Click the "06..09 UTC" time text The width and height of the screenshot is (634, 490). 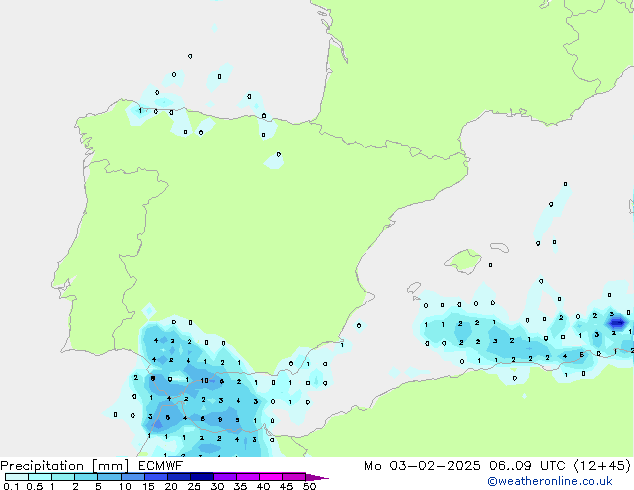coord(527,466)
